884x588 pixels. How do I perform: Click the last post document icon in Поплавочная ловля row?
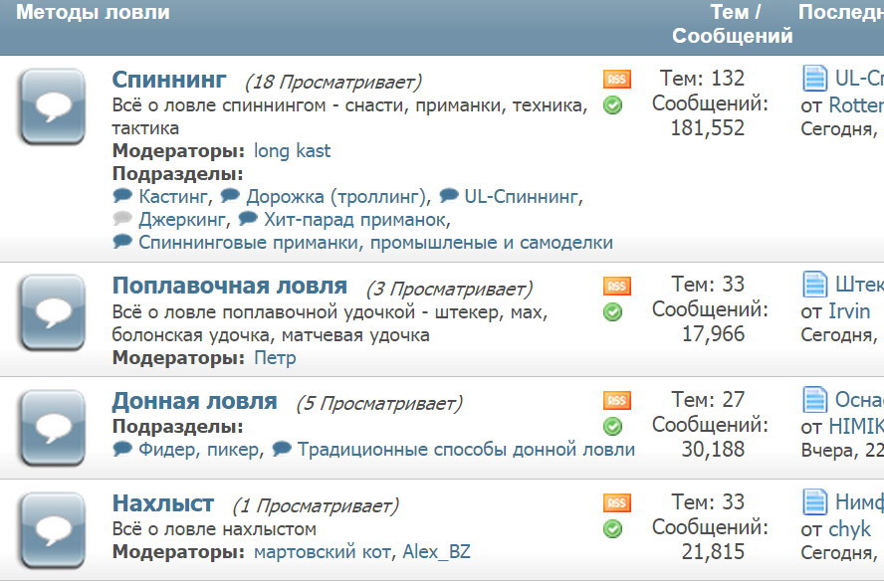pyautogui.click(x=815, y=285)
